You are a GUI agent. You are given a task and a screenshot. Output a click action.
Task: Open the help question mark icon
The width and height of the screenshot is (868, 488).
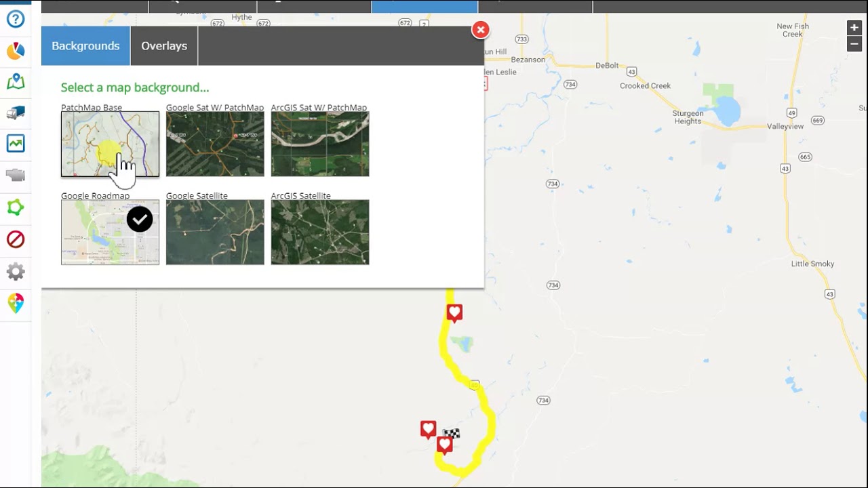[16, 19]
